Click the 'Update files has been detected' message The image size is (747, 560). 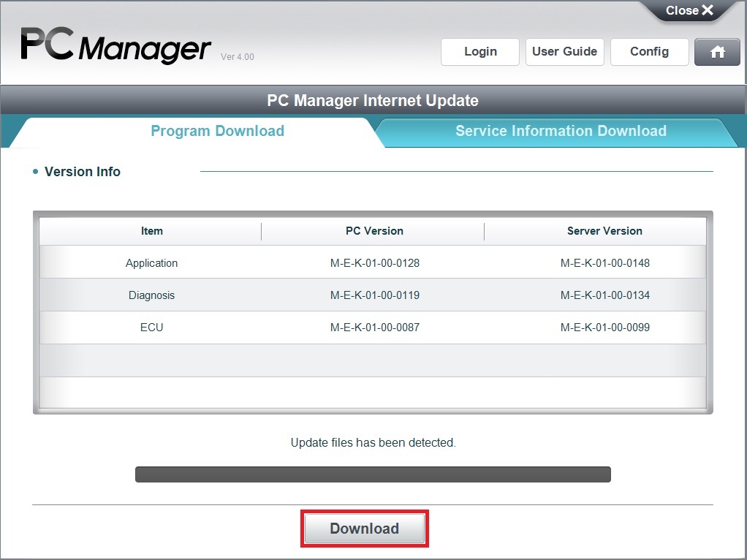373,443
